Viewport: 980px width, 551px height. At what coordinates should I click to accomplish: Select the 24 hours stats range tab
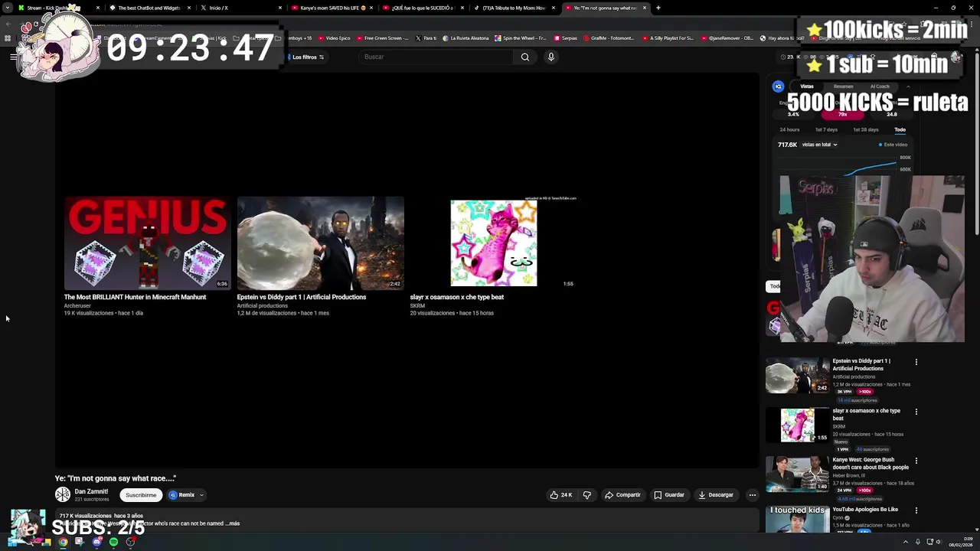point(789,129)
